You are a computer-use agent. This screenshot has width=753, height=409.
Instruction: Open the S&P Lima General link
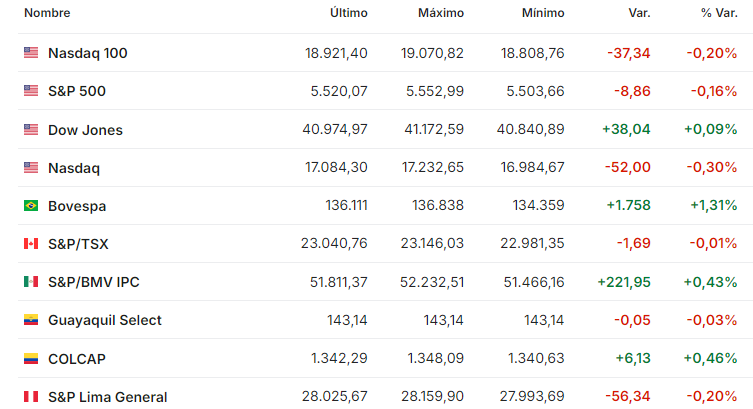(x=108, y=397)
